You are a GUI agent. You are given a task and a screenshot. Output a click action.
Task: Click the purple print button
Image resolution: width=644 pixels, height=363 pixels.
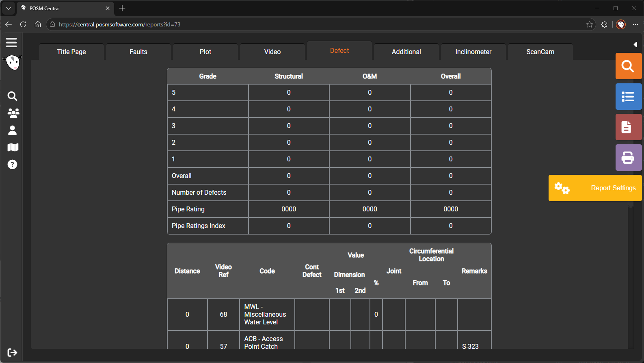(x=628, y=157)
